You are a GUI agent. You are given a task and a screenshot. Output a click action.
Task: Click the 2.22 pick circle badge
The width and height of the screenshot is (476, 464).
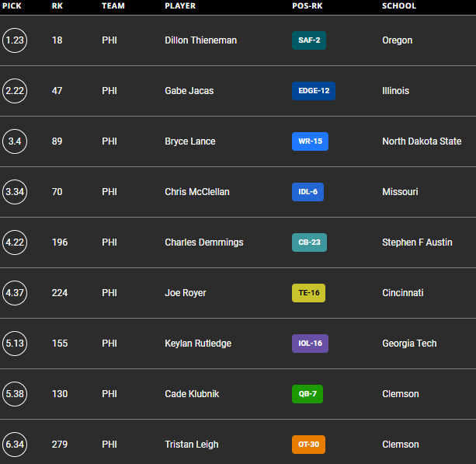[14, 91]
